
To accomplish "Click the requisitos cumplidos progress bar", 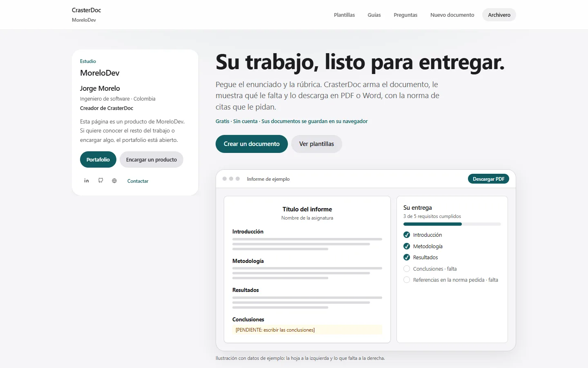I will coord(452,224).
